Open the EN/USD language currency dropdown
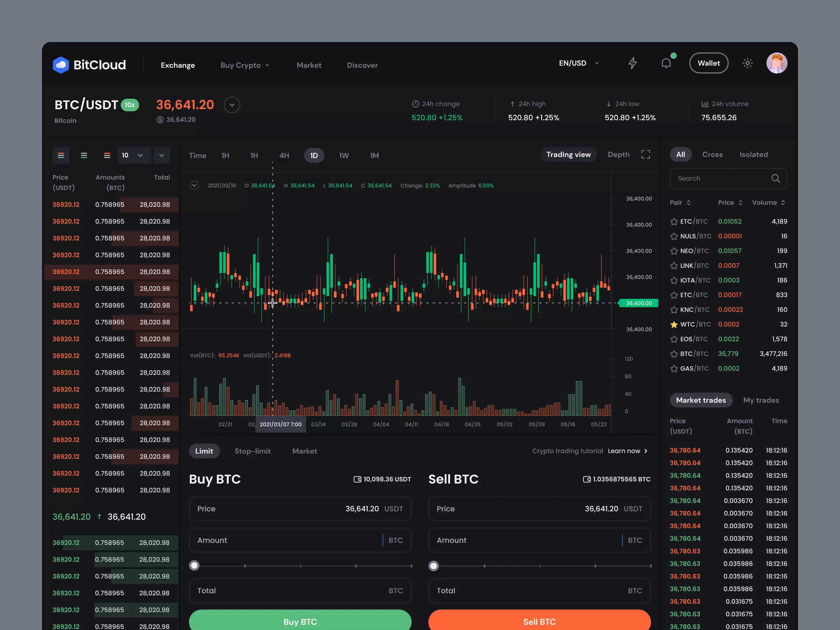Viewport: 840px width, 630px height. click(579, 63)
